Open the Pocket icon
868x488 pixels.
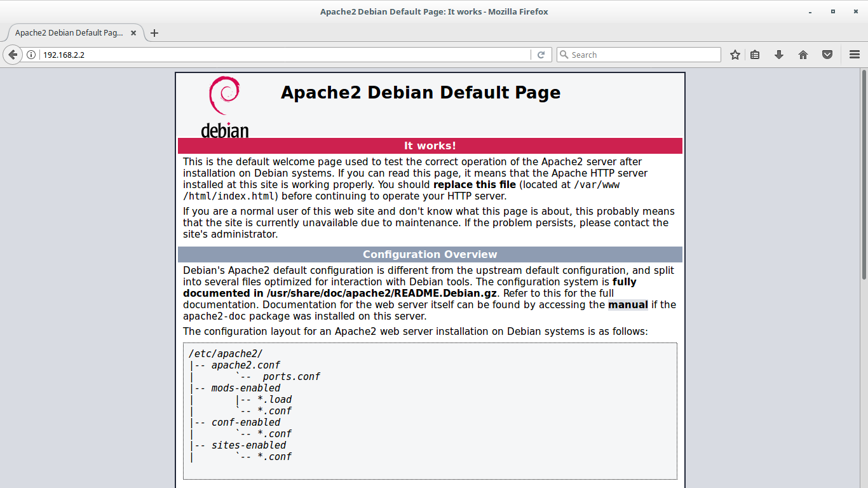[827, 55]
